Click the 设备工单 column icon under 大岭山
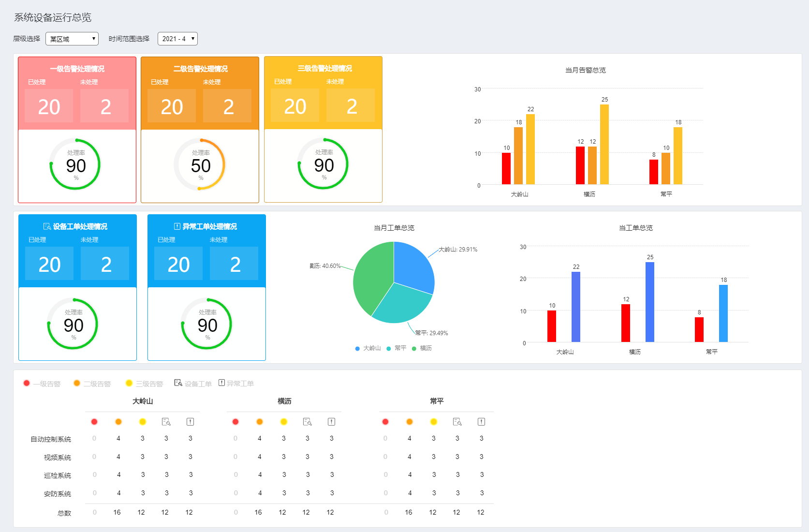The height and width of the screenshot is (532, 809). coord(166,422)
